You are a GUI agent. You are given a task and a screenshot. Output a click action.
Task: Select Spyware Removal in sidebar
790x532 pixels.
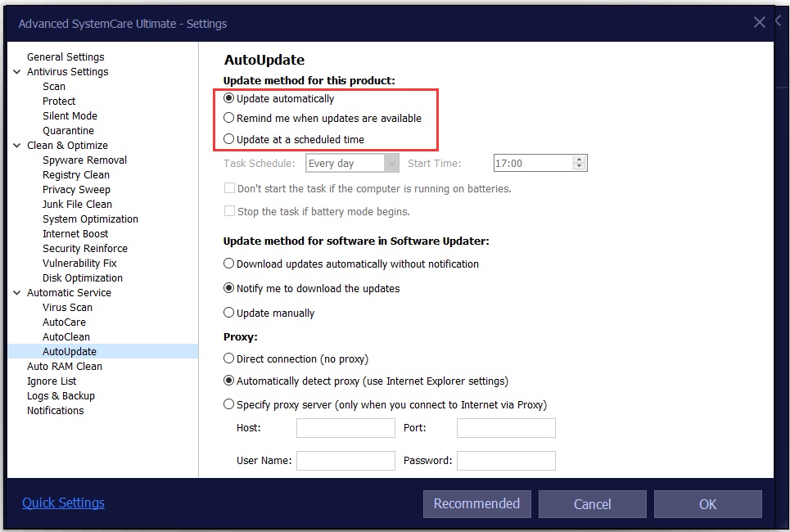(x=84, y=160)
